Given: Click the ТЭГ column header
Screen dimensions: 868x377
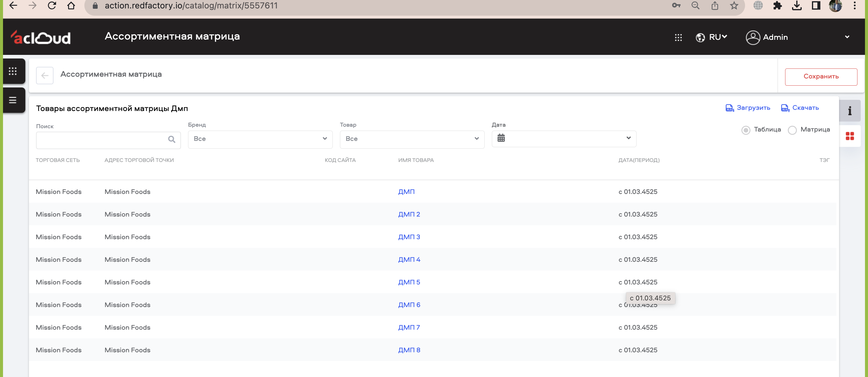Looking at the screenshot, I should (825, 160).
